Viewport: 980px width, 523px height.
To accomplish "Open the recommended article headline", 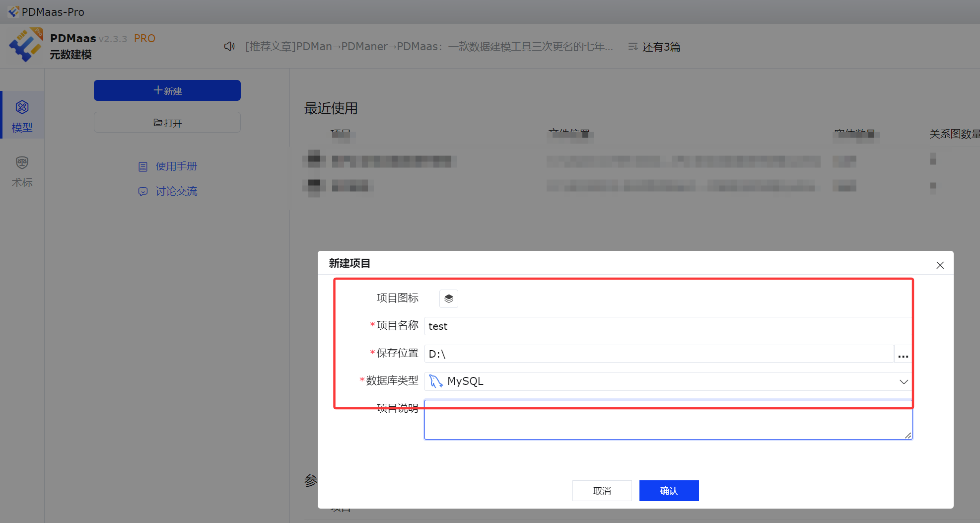I will click(x=429, y=46).
